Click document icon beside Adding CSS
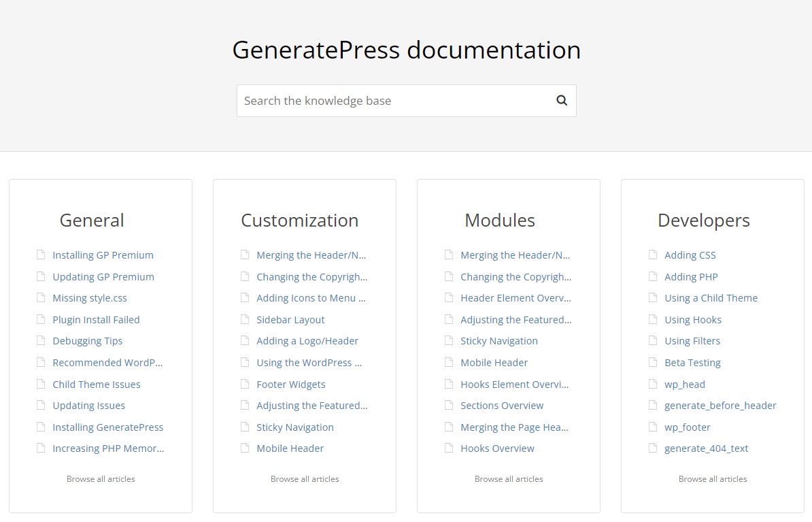 [652, 255]
